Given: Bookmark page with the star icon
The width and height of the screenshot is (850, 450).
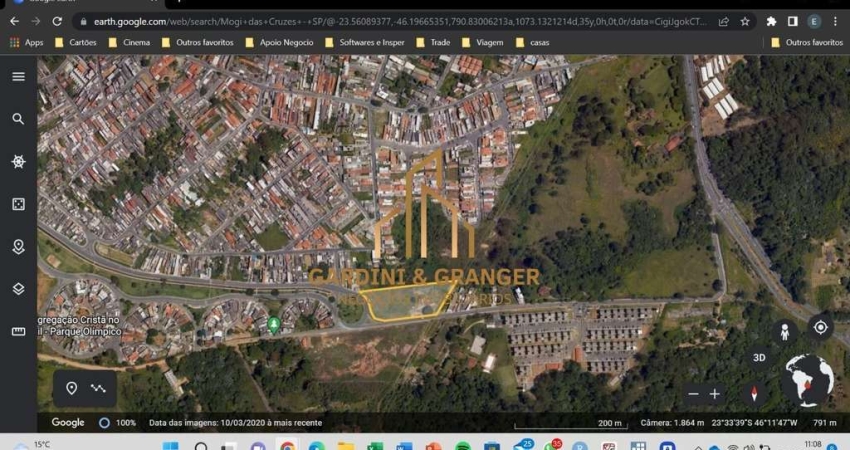Looking at the screenshot, I should [x=745, y=22].
